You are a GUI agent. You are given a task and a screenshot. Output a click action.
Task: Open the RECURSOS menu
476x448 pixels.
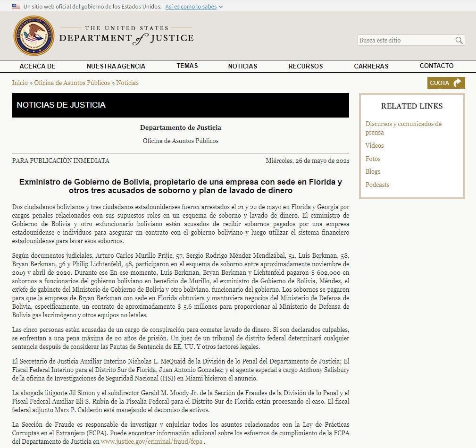(305, 66)
